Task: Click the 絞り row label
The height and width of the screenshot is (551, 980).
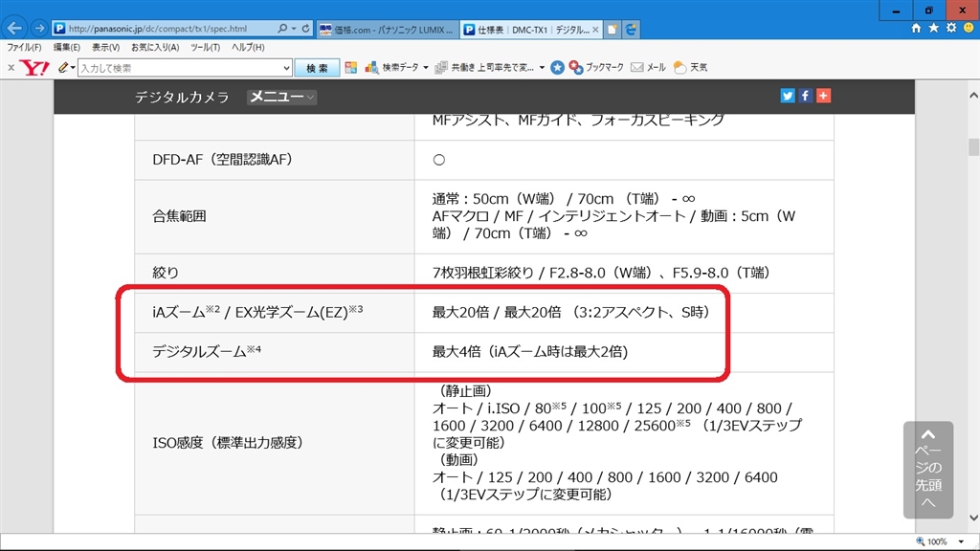Action: [x=166, y=273]
